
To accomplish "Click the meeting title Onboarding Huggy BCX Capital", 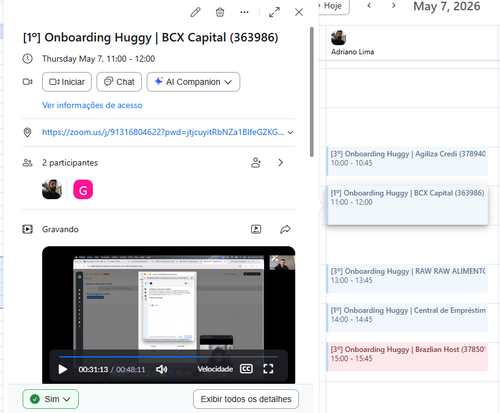I will tap(150, 37).
